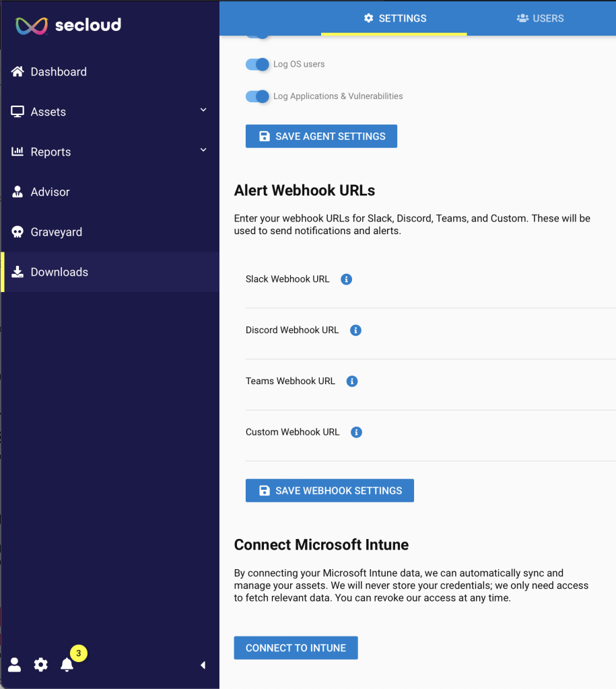Expand the Reports menu chevron
Screen dimensions: 616x689
coord(203,150)
